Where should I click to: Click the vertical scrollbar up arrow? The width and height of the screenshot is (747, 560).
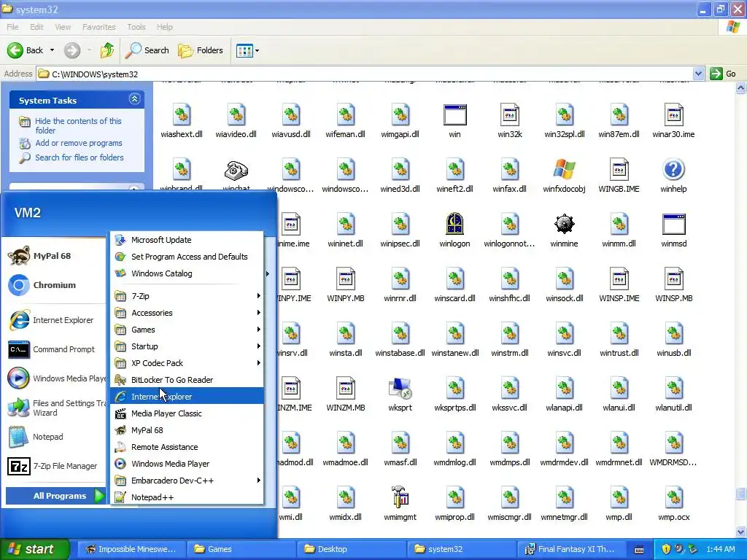741,87
